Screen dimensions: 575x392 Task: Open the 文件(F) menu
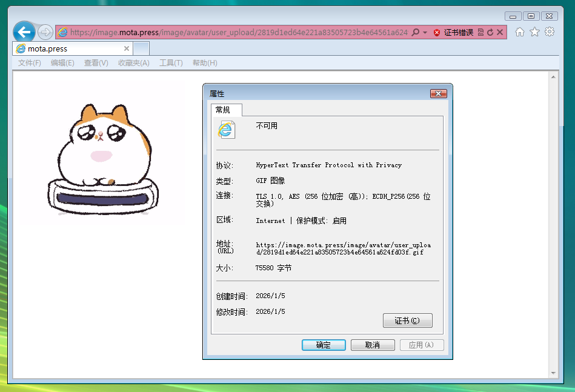[x=29, y=63]
